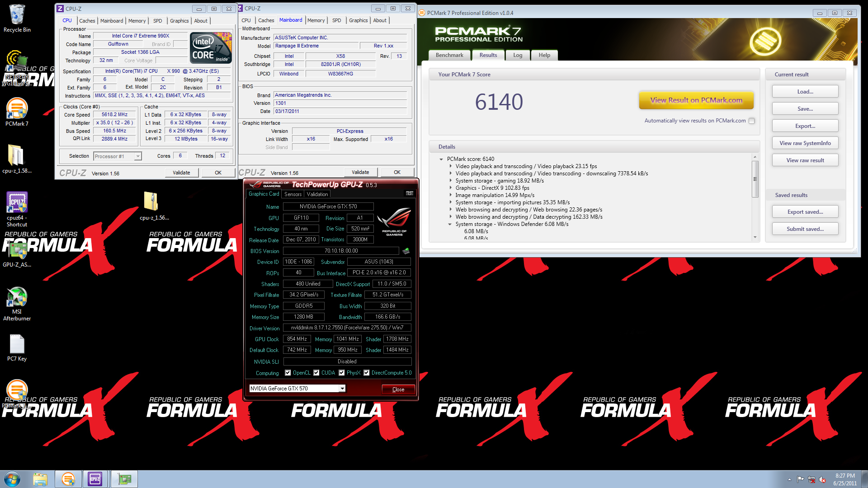Screen dimensions: 868x488
Task: Click the GPU-Z screenshot camera icon
Action: coord(410,193)
